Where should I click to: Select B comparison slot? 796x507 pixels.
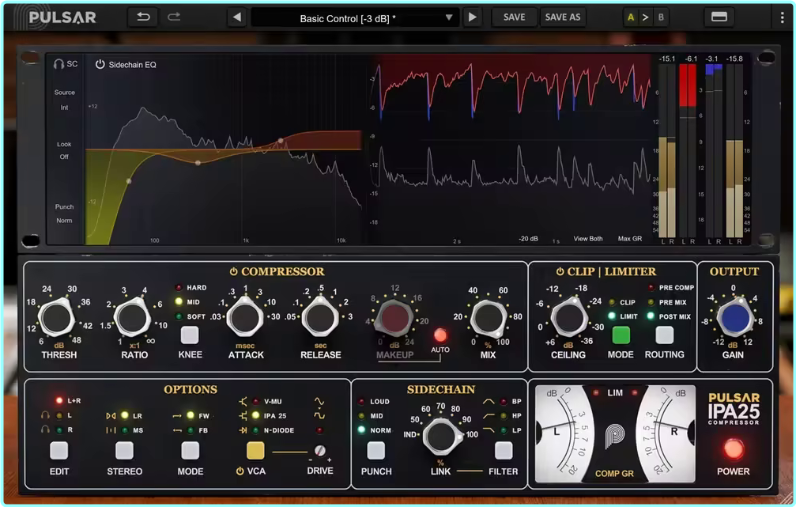(x=661, y=17)
